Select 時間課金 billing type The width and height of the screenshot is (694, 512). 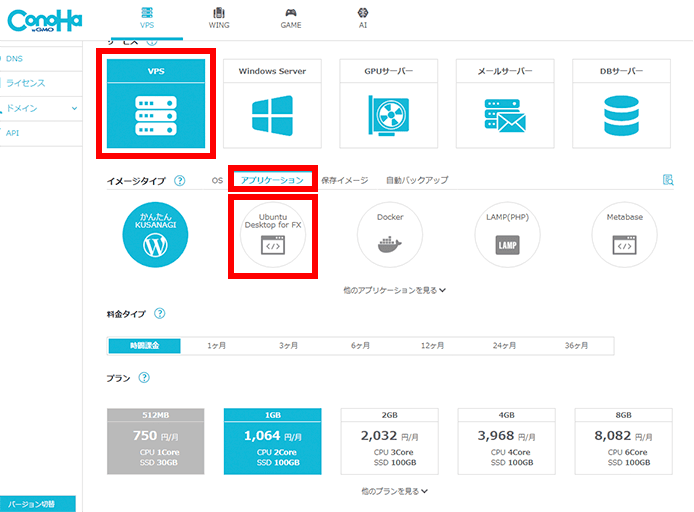pyautogui.click(x=144, y=346)
